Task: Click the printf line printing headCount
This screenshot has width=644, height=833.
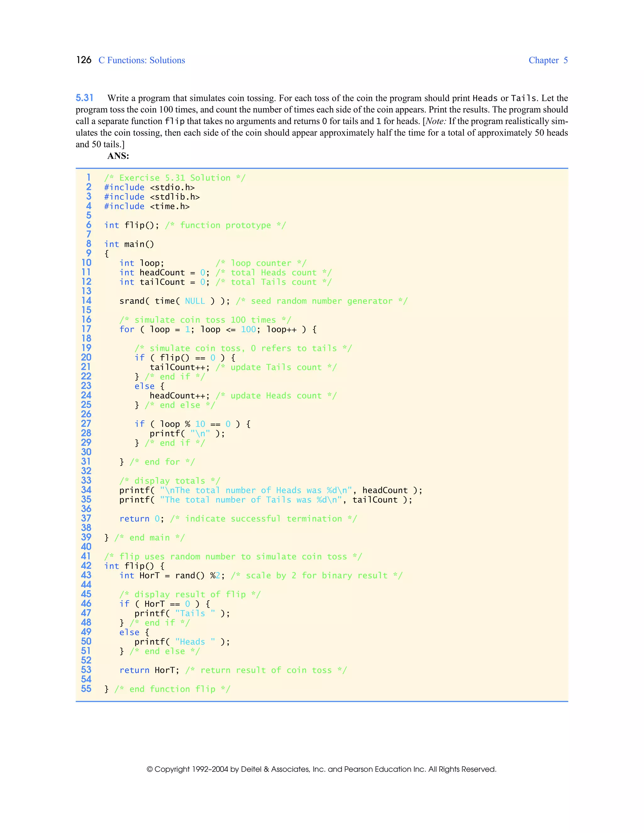Action: [271, 490]
